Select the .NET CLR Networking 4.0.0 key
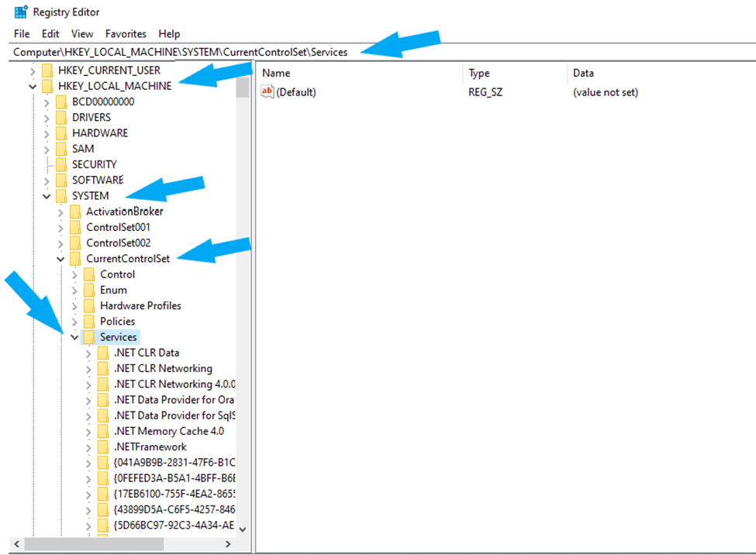Image resolution: width=756 pixels, height=555 pixels. click(x=174, y=384)
